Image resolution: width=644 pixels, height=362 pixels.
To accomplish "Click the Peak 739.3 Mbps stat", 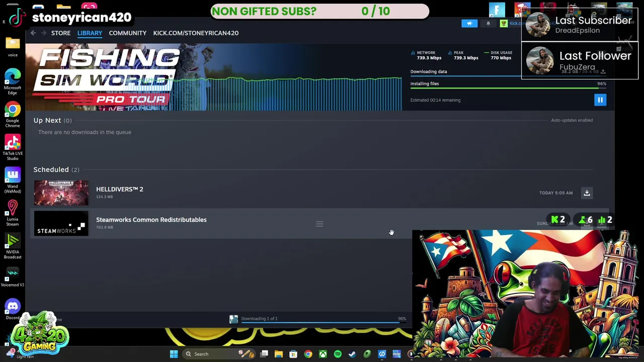I will 463,55.
